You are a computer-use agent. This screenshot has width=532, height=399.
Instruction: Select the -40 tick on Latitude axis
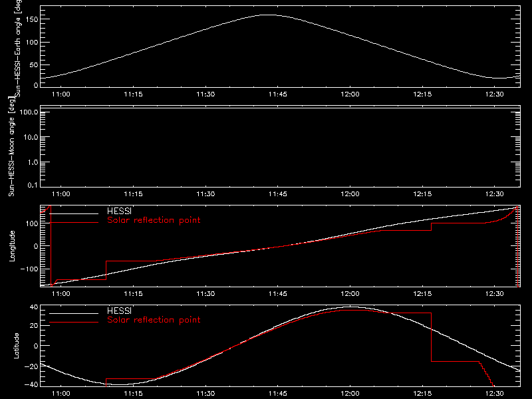pyautogui.click(x=31, y=385)
